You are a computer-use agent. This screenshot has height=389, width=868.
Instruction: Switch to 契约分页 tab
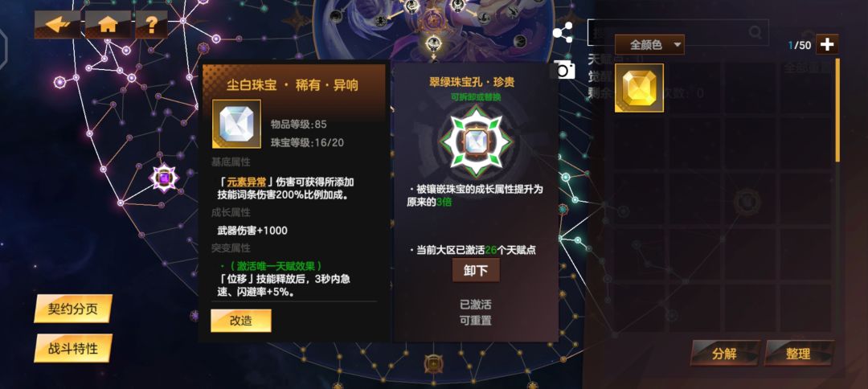pyautogui.click(x=73, y=309)
